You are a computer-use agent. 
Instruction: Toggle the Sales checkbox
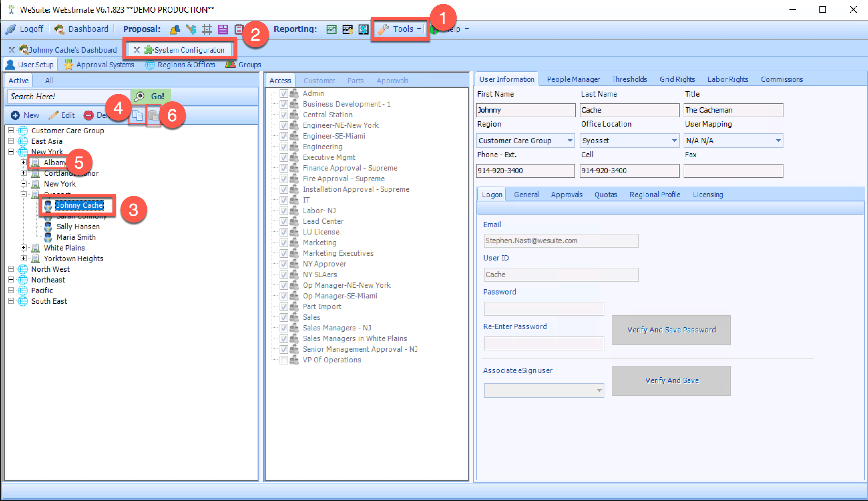(x=284, y=317)
